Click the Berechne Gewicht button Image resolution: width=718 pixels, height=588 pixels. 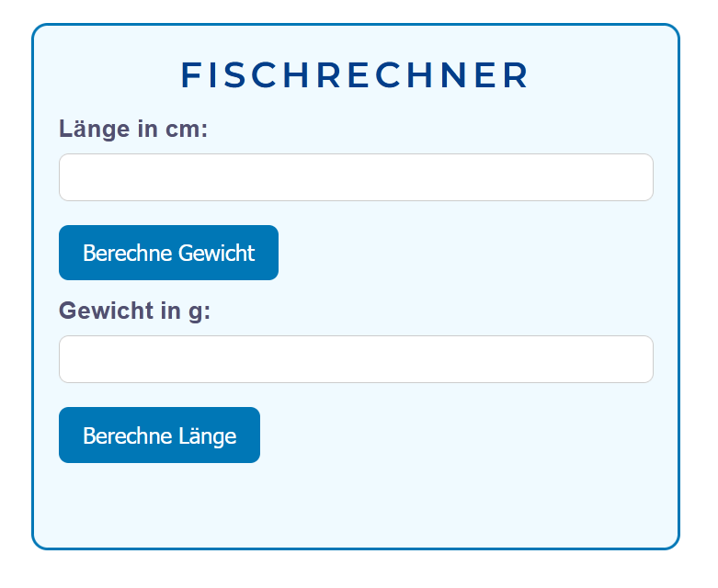click(x=168, y=253)
